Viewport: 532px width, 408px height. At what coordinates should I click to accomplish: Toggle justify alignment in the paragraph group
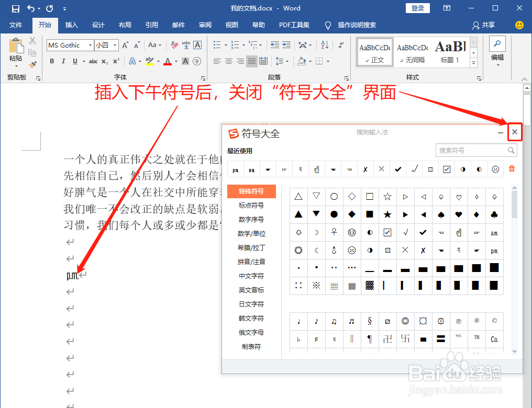[251, 61]
